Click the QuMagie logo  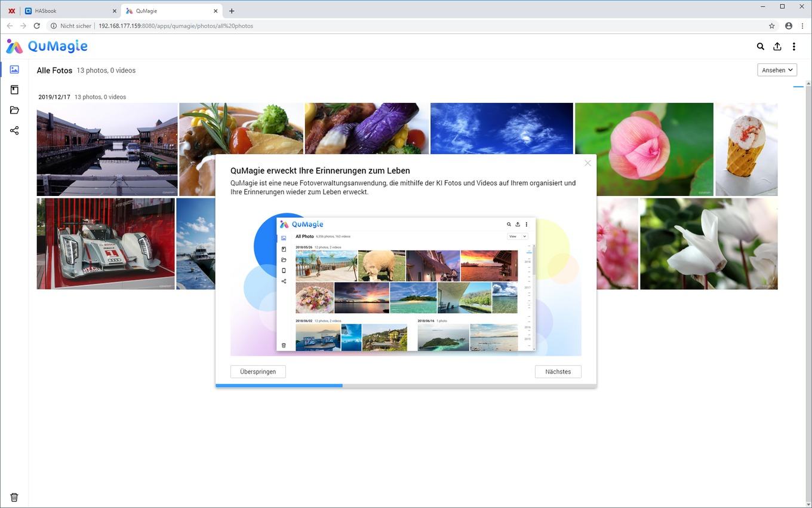47,46
